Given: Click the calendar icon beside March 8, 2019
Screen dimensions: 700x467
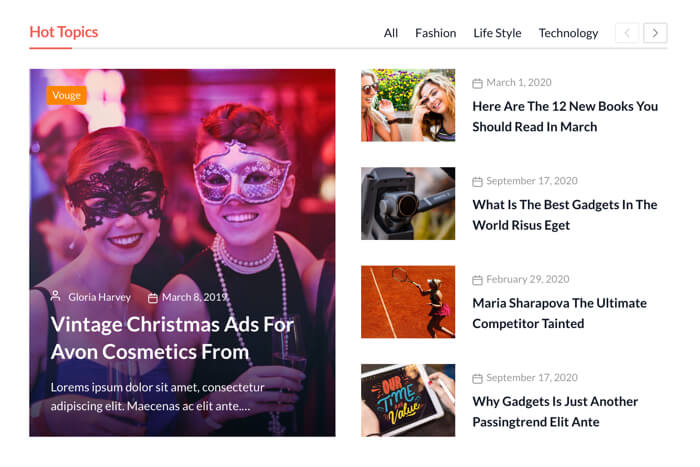Looking at the screenshot, I should [x=153, y=298].
